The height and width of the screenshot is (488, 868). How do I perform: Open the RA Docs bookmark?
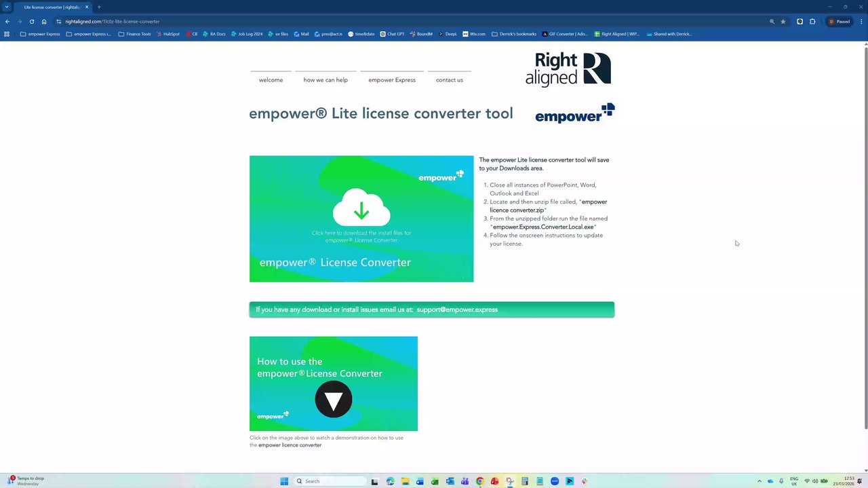coord(214,34)
